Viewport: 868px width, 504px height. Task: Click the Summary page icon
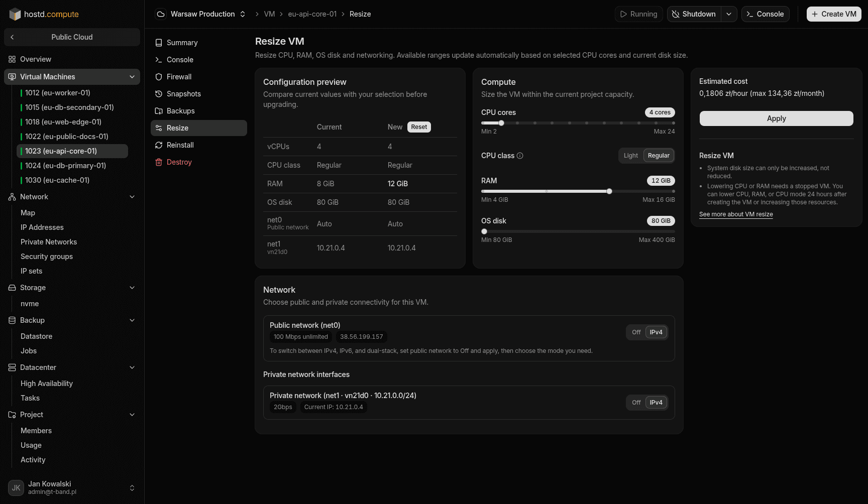[x=159, y=43]
